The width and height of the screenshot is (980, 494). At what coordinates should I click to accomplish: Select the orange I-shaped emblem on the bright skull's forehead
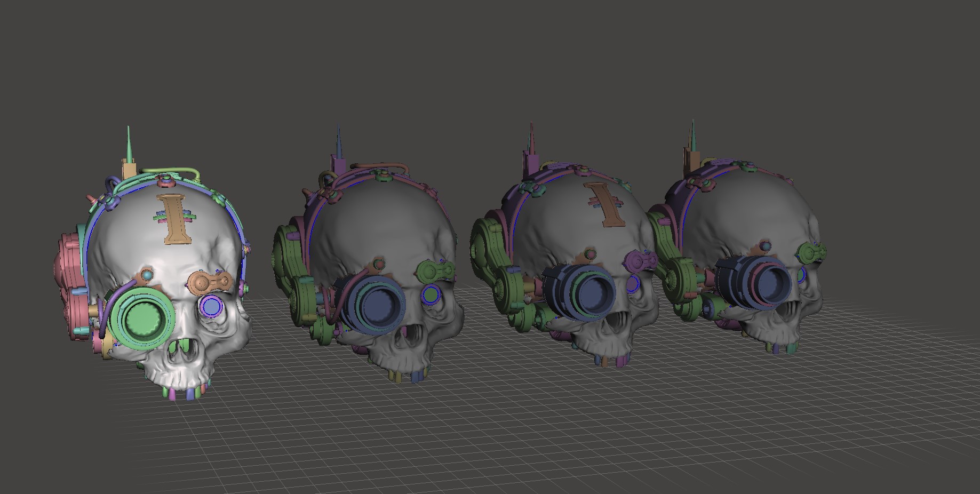174,219
